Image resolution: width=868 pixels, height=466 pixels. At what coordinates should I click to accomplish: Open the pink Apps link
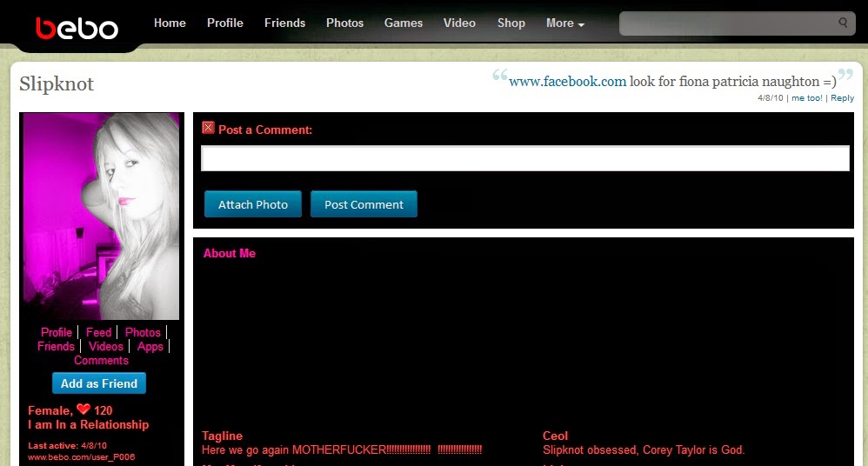coord(150,347)
